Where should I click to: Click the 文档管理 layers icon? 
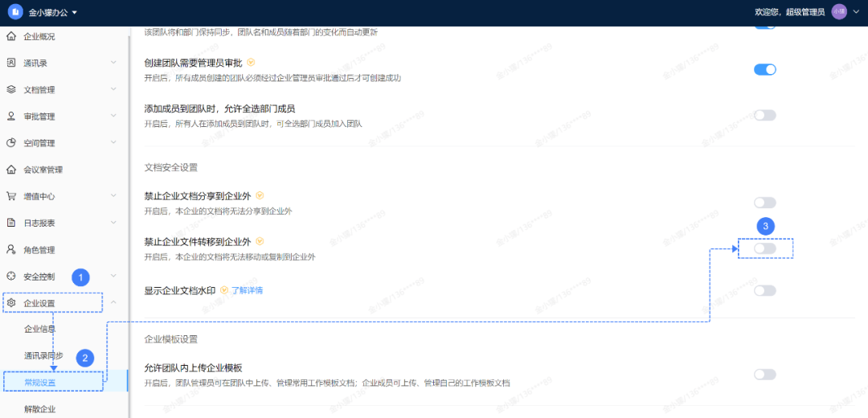(x=11, y=90)
